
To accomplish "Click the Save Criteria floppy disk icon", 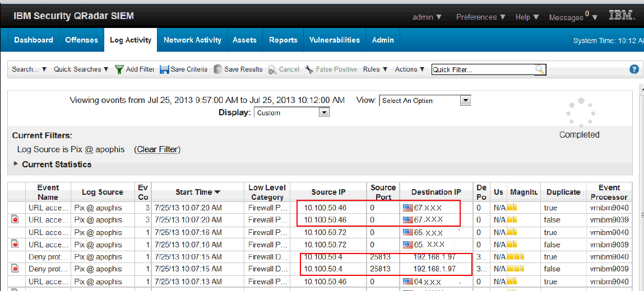I will point(164,69).
